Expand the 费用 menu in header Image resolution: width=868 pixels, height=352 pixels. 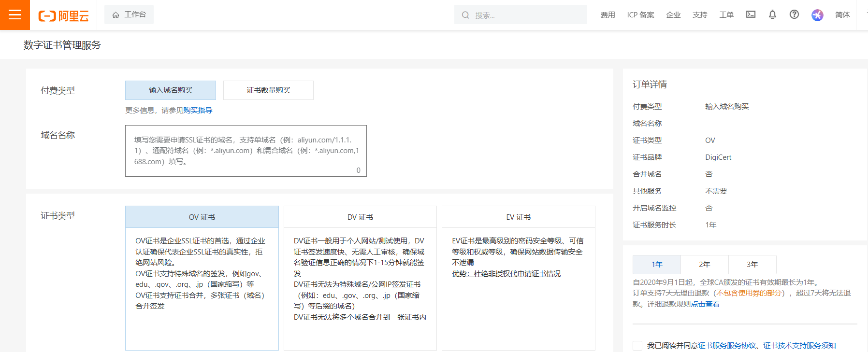(608, 15)
